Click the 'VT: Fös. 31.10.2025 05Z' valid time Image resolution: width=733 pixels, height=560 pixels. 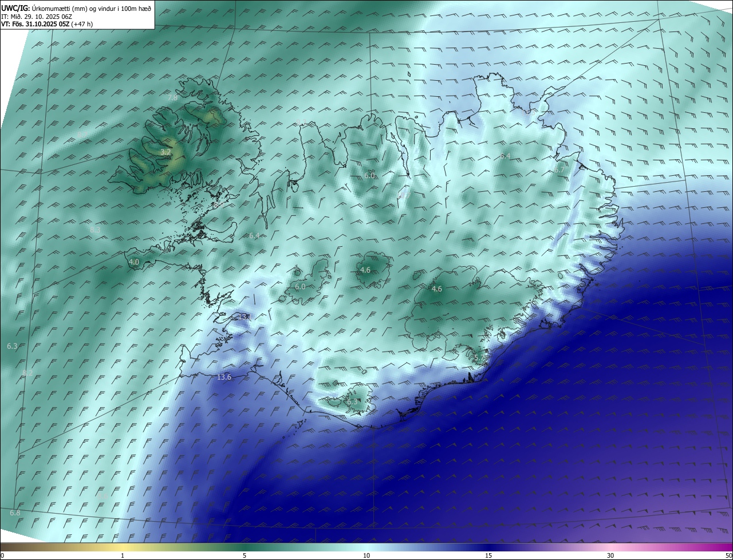(x=35, y=24)
